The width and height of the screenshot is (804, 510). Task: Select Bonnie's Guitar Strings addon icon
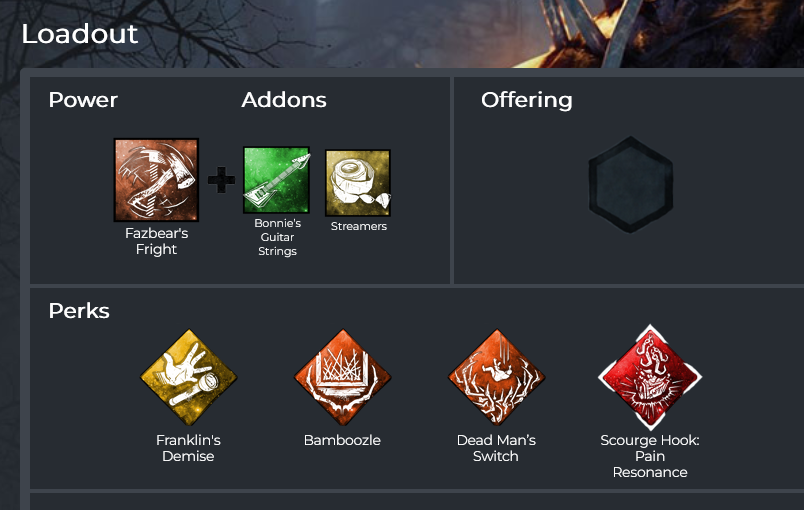[x=276, y=180]
